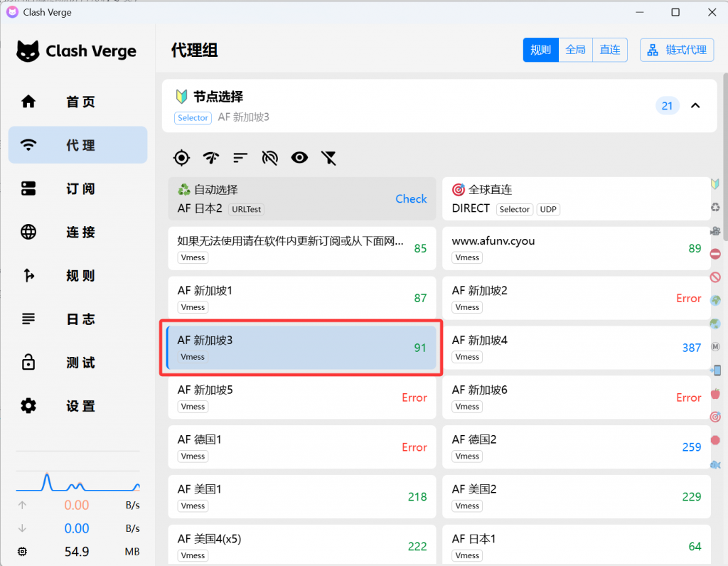Select the AF 美国4(x5) node
Viewport: 728px width, 566px height.
[301, 545]
